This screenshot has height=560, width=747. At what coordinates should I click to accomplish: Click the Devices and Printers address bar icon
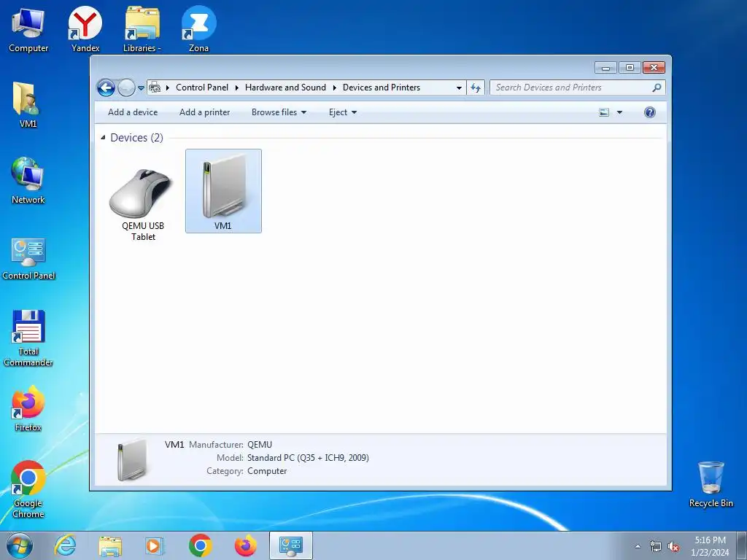[x=155, y=87]
